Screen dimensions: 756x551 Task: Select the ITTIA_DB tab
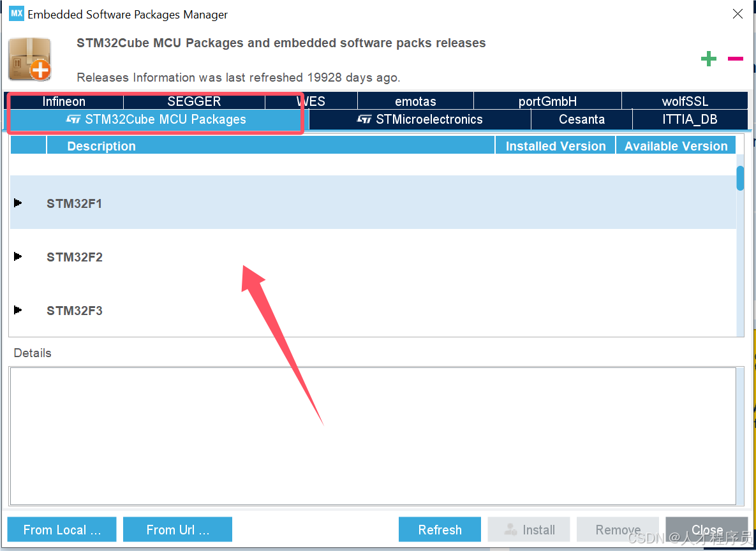[x=690, y=119]
